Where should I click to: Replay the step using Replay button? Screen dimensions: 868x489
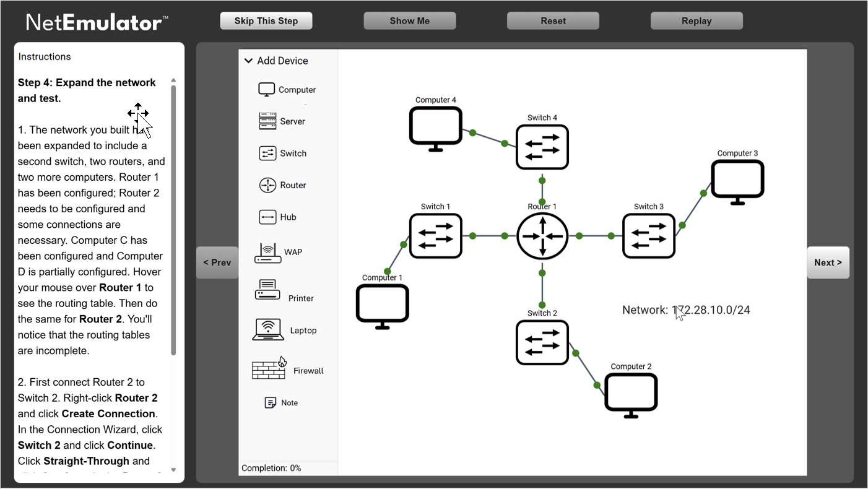point(697,21)
